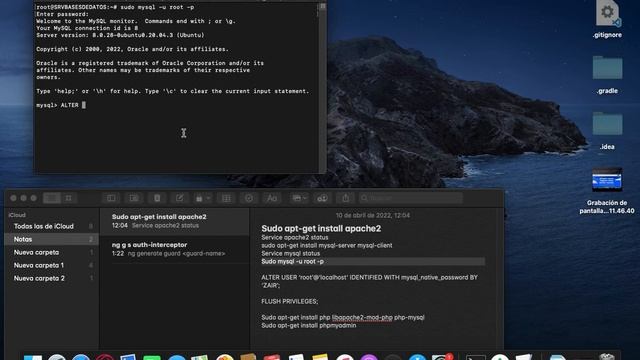The width and height of the screenshot is (640, 360).
Task: Toggle the Notes folders sidebar
Action: coord(111,198)
